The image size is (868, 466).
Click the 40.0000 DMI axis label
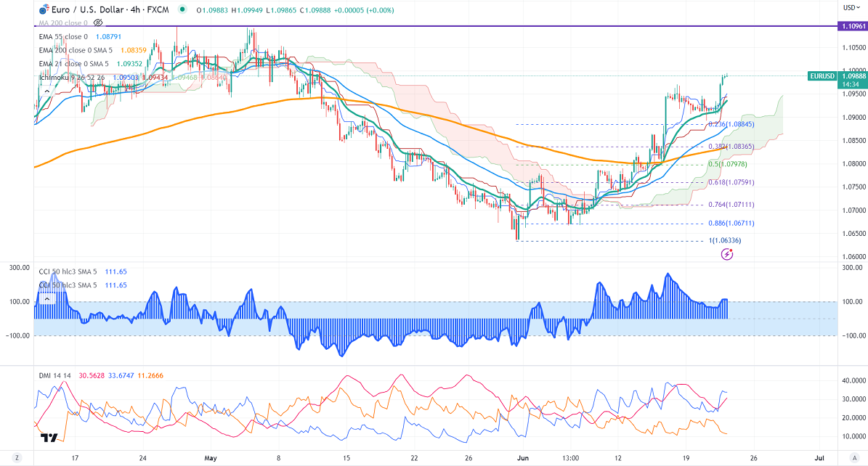click(x=854, y=381)
